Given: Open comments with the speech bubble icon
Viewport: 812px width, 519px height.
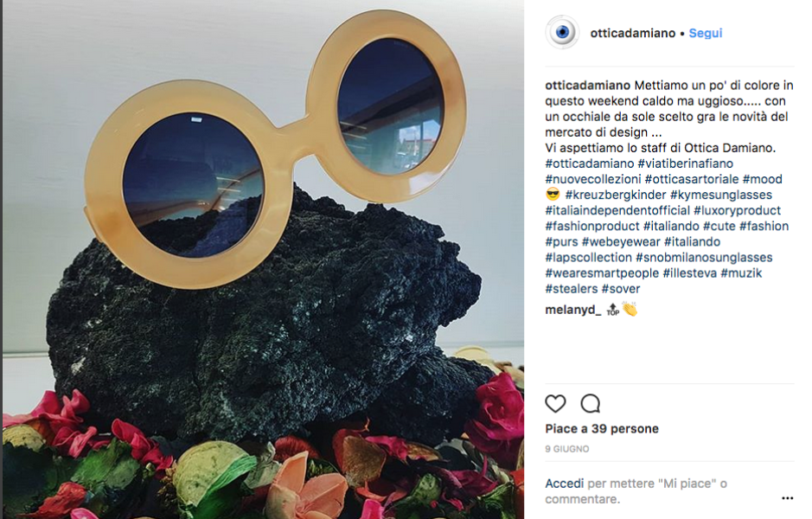Looking at the screenshot, I should click(x=591, y=403).
